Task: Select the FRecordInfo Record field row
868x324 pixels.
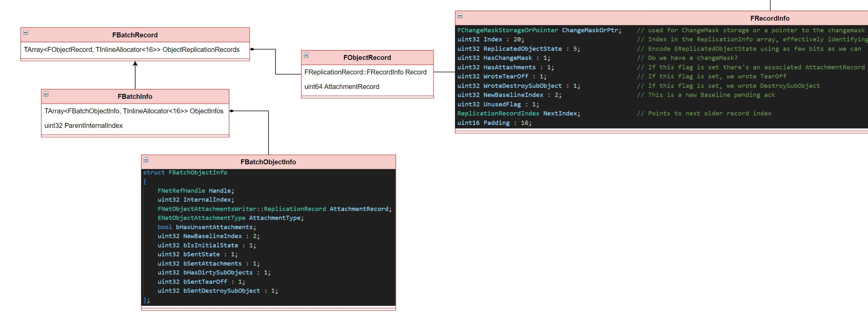Action: (365, 72)
